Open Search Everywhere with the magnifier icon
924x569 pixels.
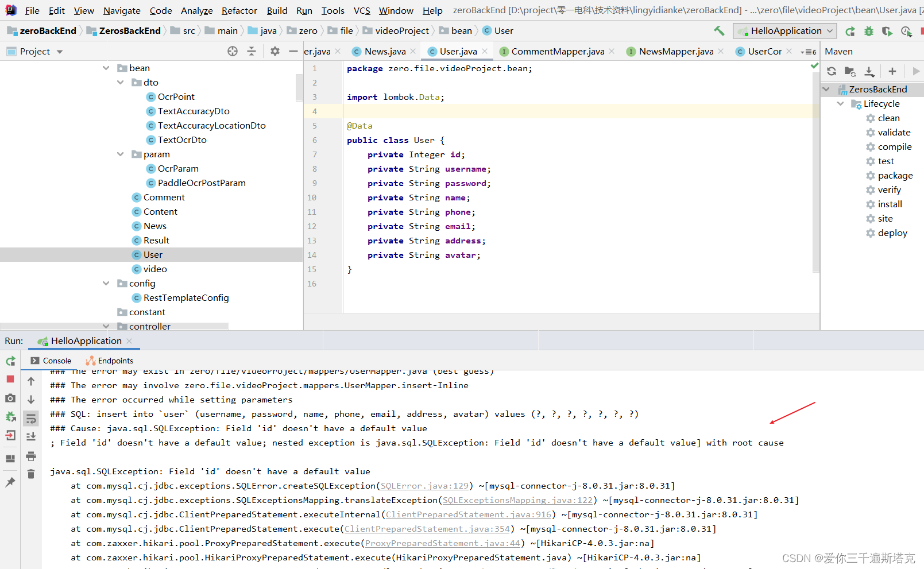(907, 32)
